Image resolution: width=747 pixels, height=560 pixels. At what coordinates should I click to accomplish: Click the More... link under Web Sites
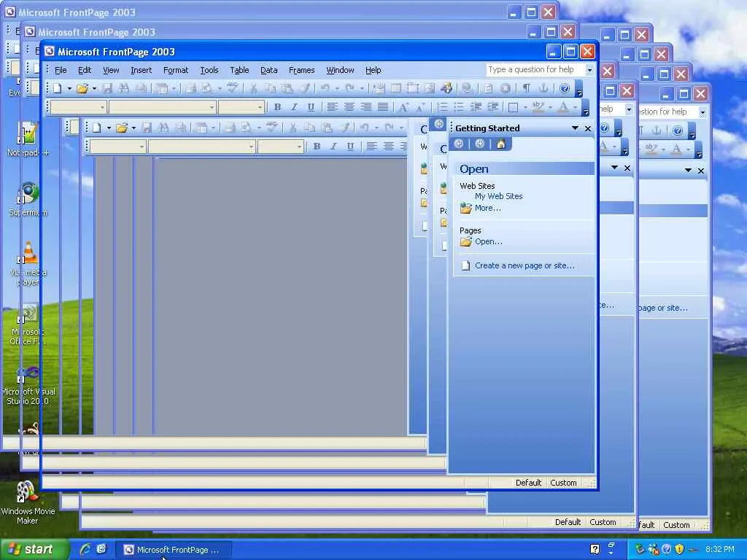[487, 208]
